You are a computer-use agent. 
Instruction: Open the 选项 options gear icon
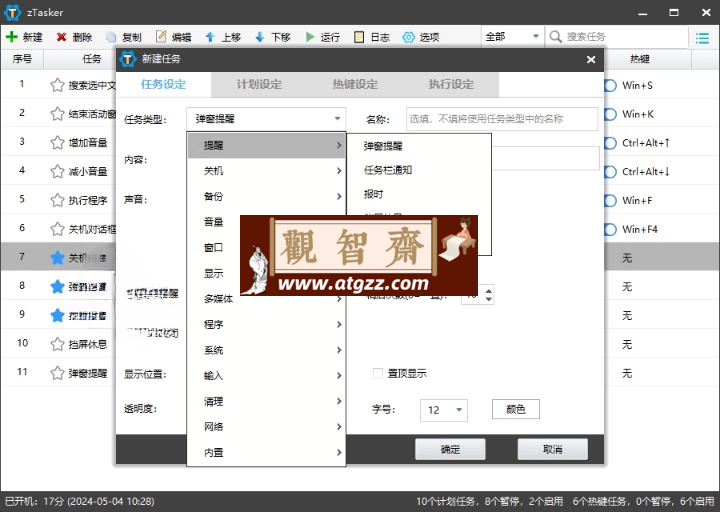click(x=408, y=37)
